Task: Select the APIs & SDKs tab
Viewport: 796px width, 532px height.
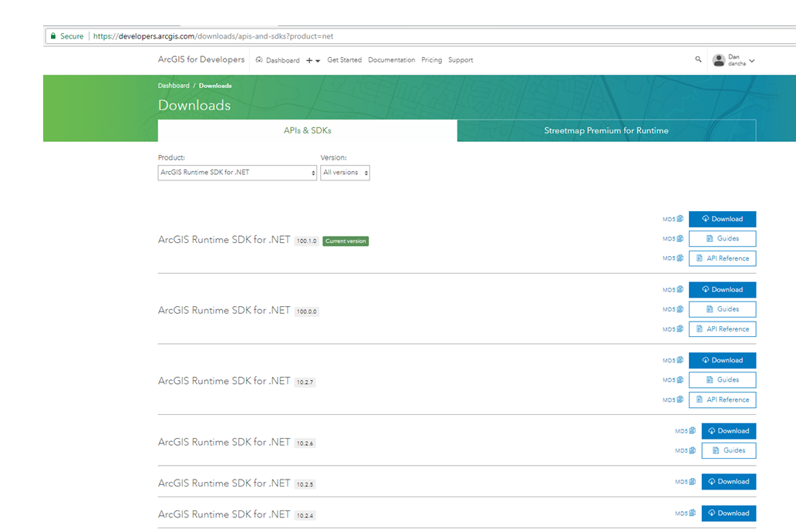Action: click(x=307, y=130)
